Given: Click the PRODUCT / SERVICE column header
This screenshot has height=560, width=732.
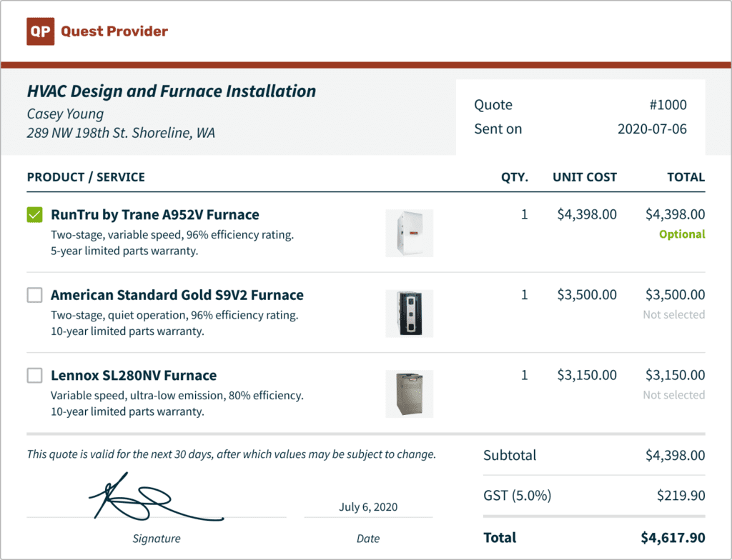Looking at the screenshot, I should [x=86, y=177].
